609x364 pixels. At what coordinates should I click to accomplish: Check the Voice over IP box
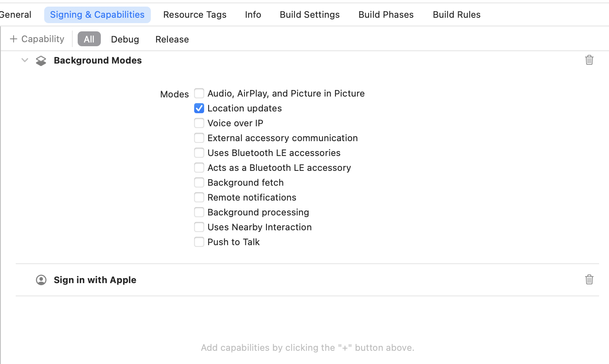click(199, 123)
